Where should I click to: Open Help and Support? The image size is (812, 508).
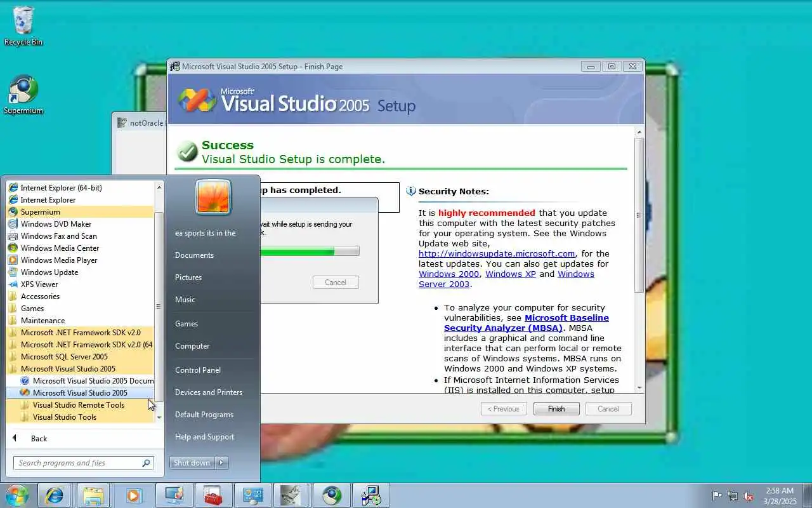[212, 437]
